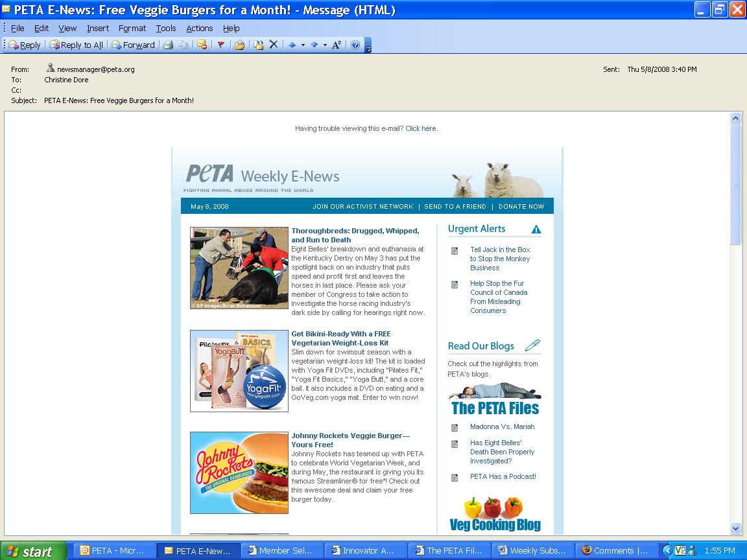Image resolution: width=747 pixels, height=560 pixels.
Task: Open the font size icon in toolbar
Action: click(x=336, y=45)
